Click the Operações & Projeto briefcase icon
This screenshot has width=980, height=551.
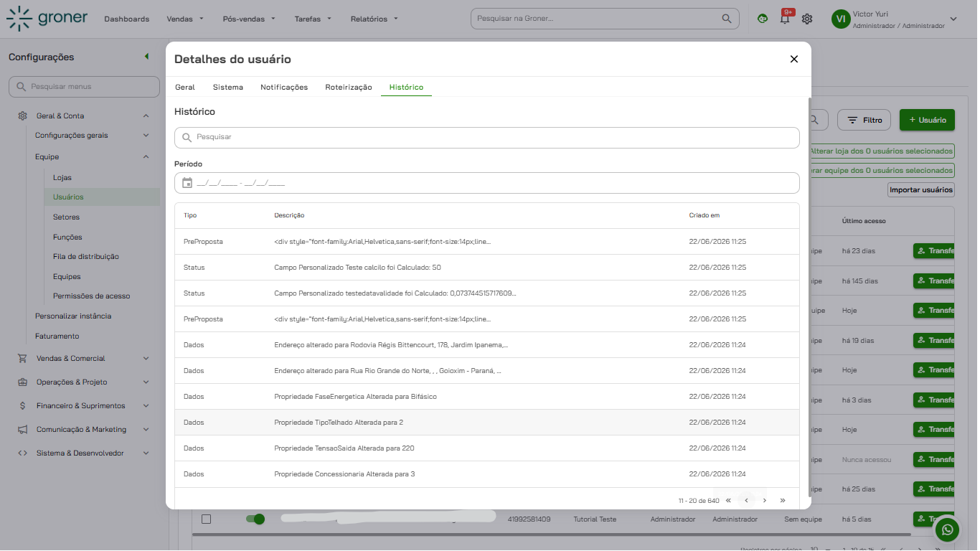23,382
